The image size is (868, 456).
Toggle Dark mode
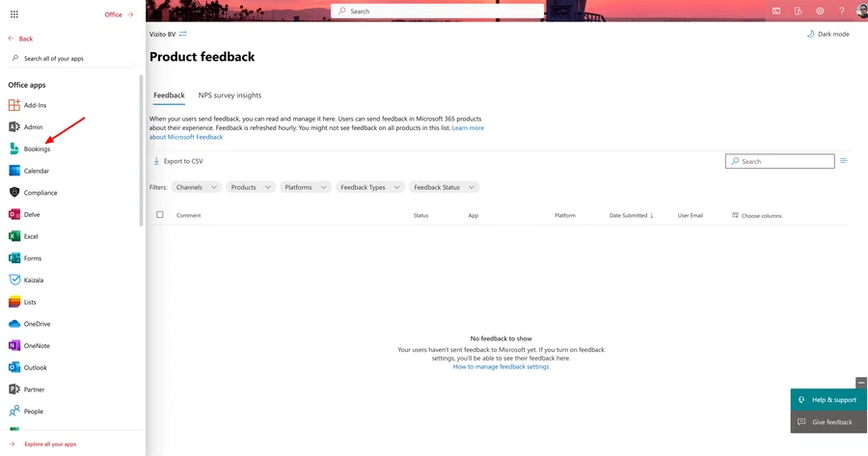(x=828, y=34)
